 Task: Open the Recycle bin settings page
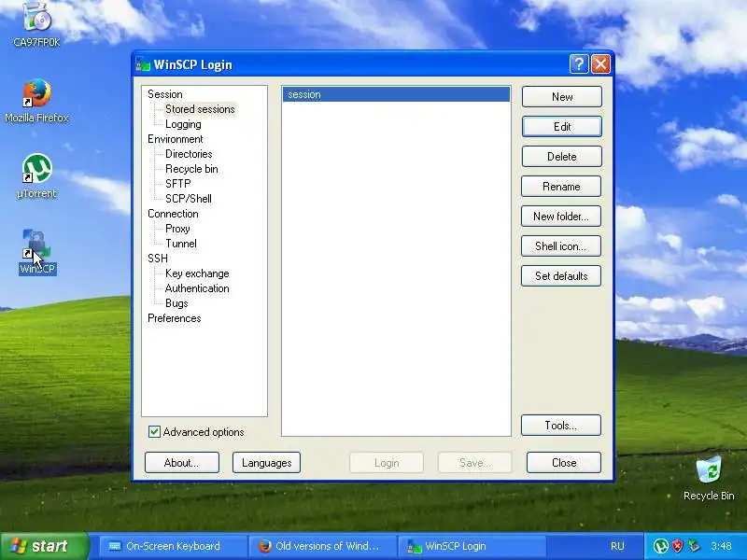(191, 169)
